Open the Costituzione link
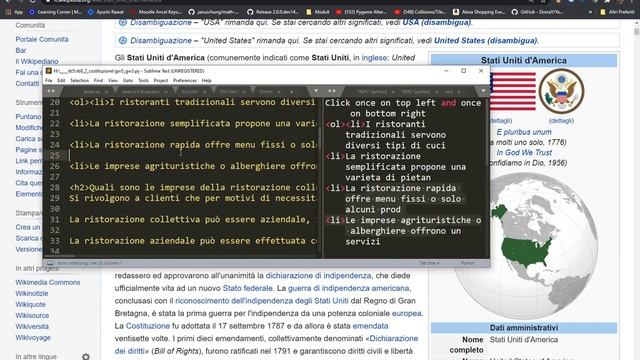This screenshot has width=640, height=360. tap(148, 326)
